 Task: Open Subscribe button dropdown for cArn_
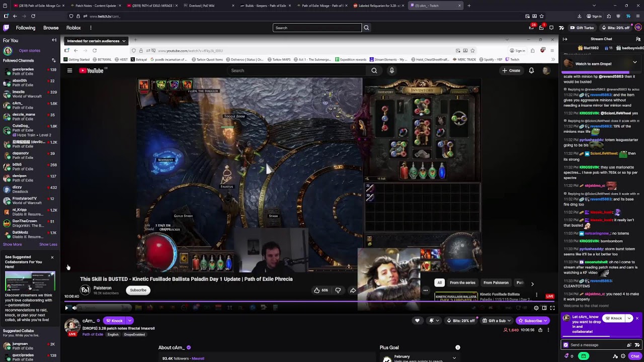tap(545, 321)
